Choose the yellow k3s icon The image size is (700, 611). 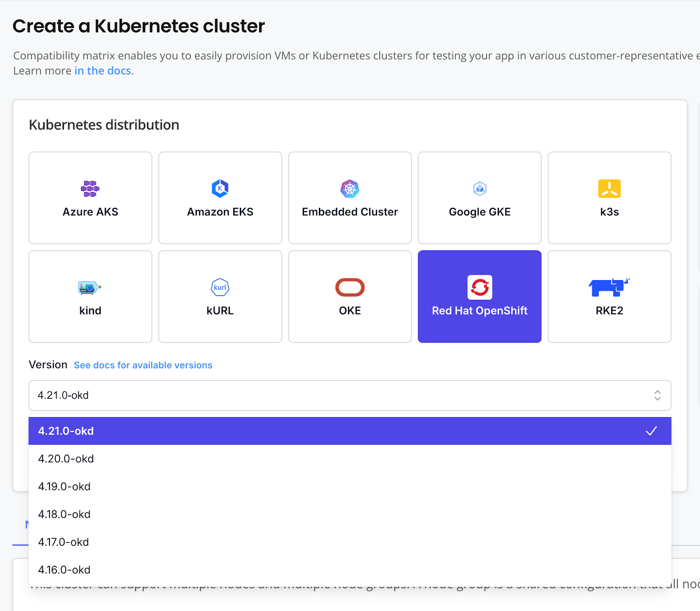coord(609,189)
